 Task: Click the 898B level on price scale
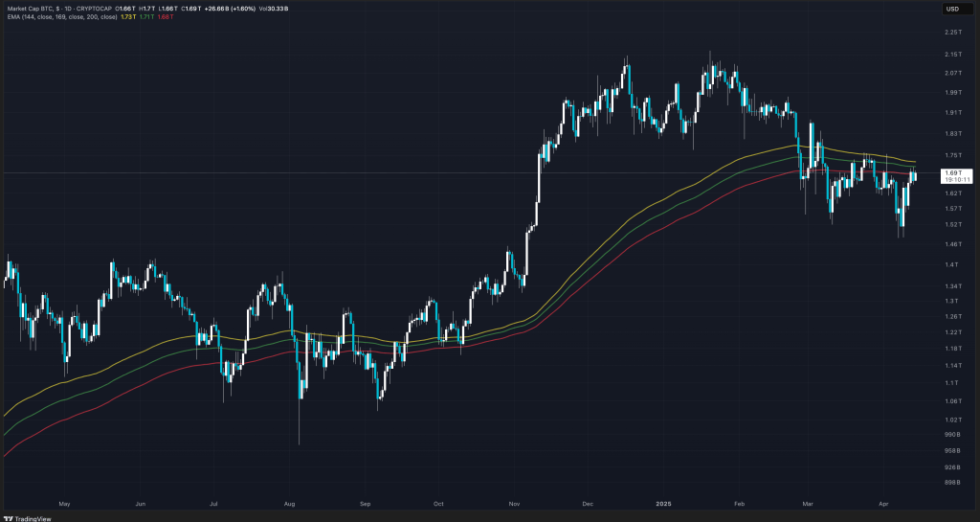(951, 484)
